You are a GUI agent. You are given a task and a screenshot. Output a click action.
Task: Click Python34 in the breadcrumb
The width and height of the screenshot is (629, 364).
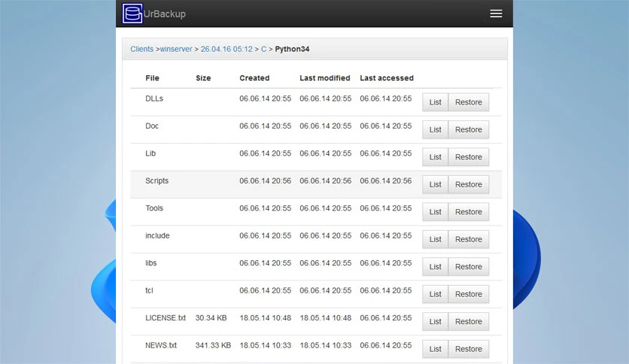pos(292,49)
